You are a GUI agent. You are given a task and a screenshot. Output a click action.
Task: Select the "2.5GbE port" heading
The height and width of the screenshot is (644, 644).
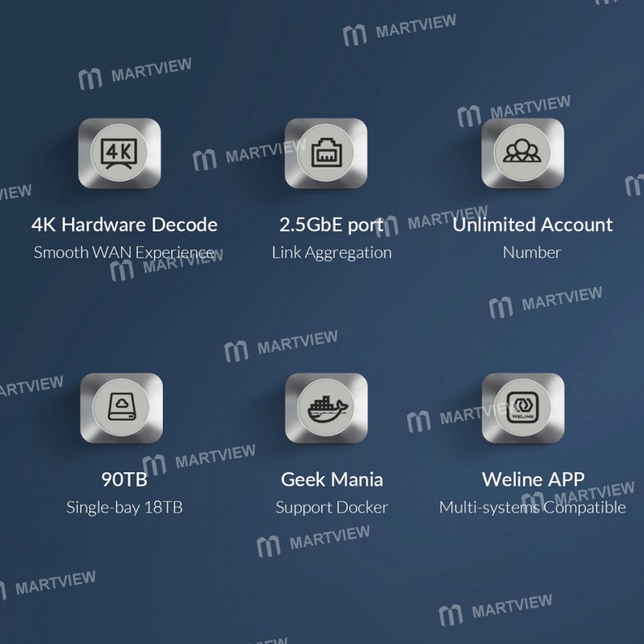pos(331,225)
